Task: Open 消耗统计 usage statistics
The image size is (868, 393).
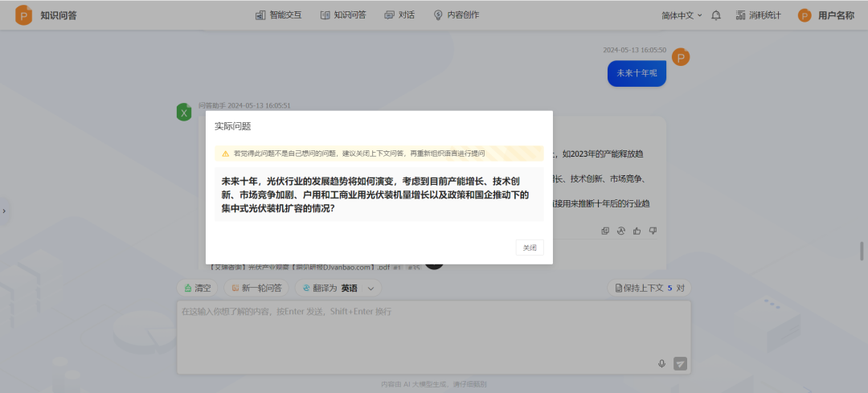Action: (x=758, y=15)
